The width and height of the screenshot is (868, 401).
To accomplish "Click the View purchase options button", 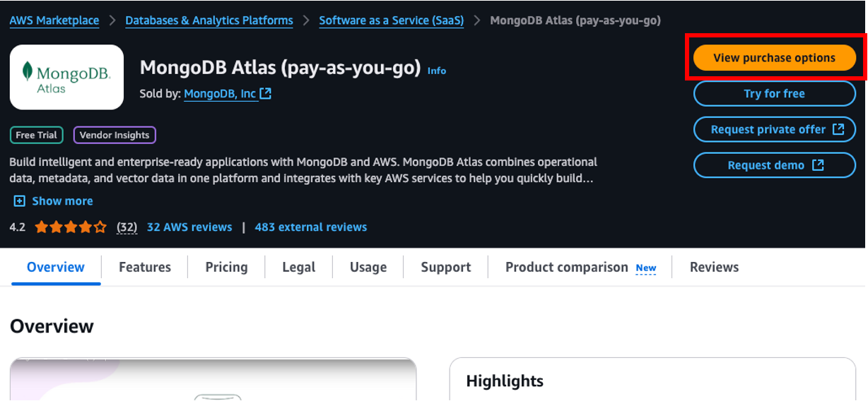I will 775,58.
